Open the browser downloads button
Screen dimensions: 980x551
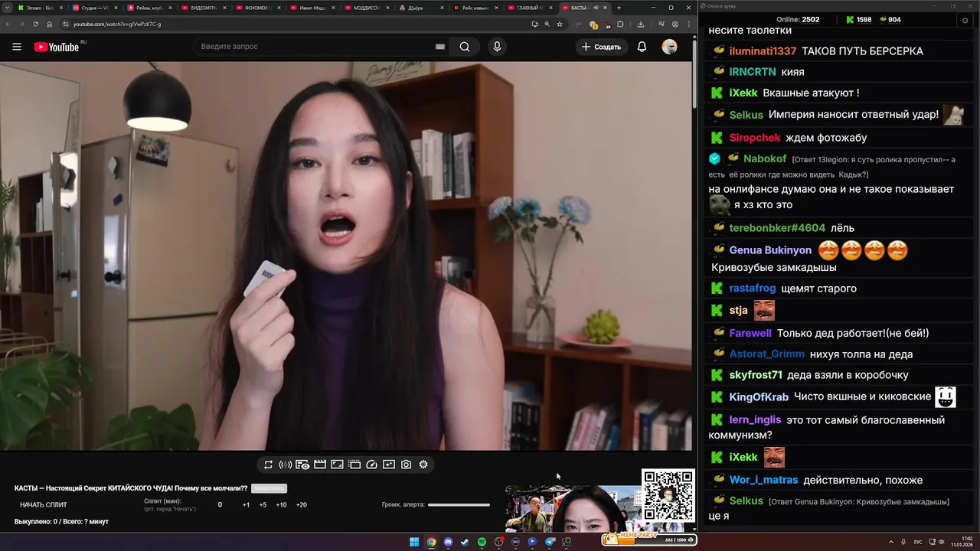pos(641,24)
